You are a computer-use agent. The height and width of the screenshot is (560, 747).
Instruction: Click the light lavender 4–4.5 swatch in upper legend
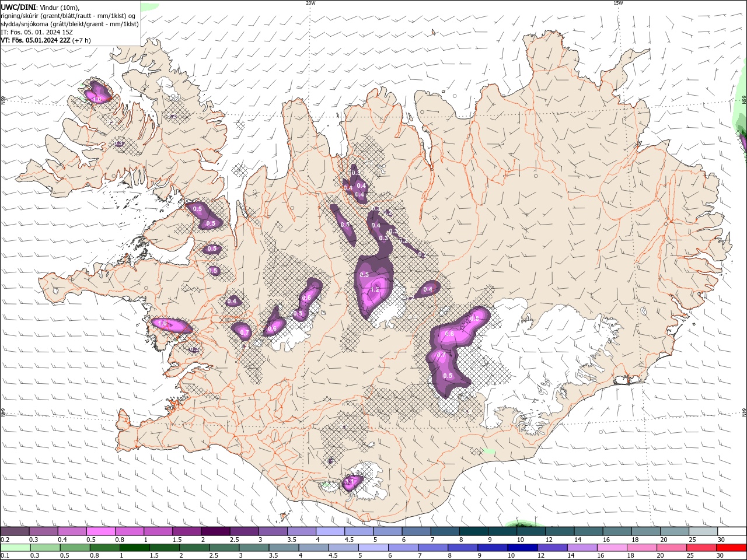pyautogui.click(x=330, y=531)
